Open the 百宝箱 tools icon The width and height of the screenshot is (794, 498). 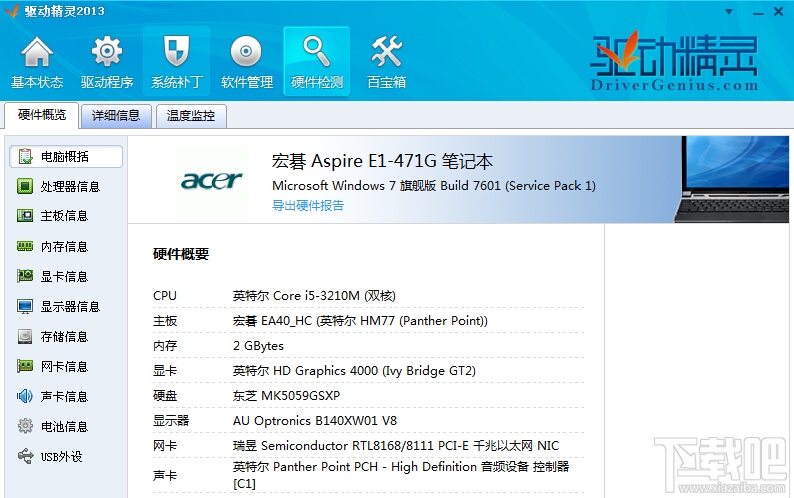(x=386, y=51)
